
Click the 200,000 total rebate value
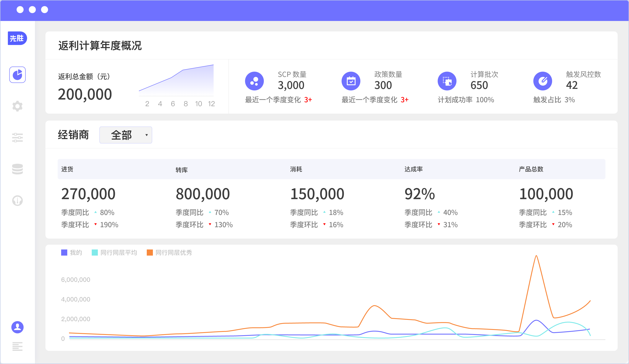[x=85, y=95]
